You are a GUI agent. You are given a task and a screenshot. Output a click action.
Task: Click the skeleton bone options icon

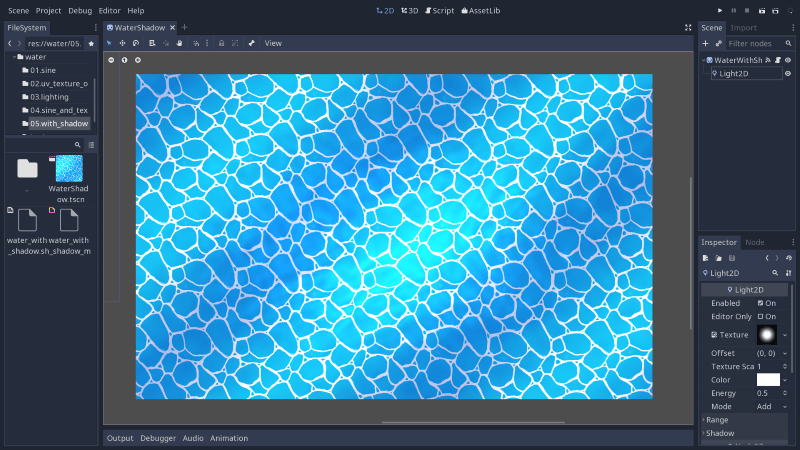coord(252,43)
